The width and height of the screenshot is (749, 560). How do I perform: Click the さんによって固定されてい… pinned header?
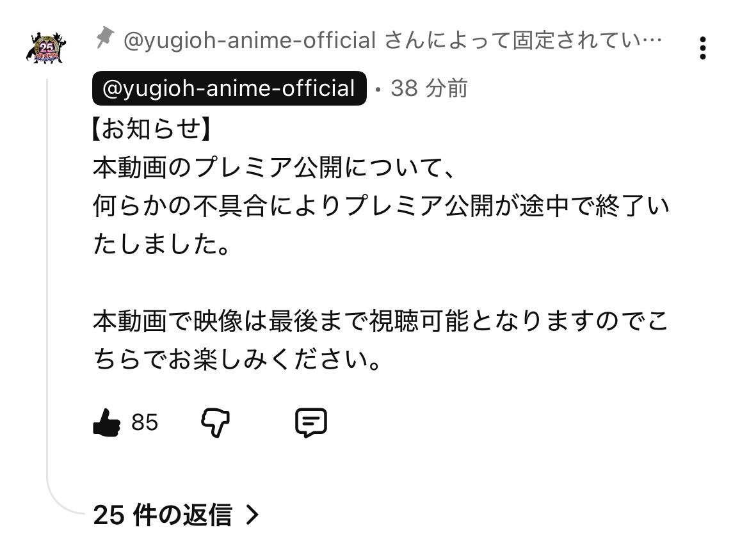[x=523, y=40]
